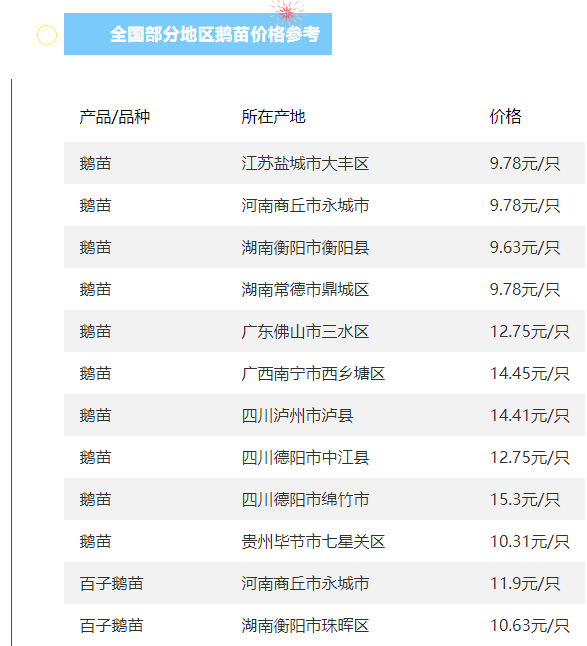Select the 百子鹅苗 row priced 11.9元/只
This screenshot has height=646, width=587.
[324, 583]
